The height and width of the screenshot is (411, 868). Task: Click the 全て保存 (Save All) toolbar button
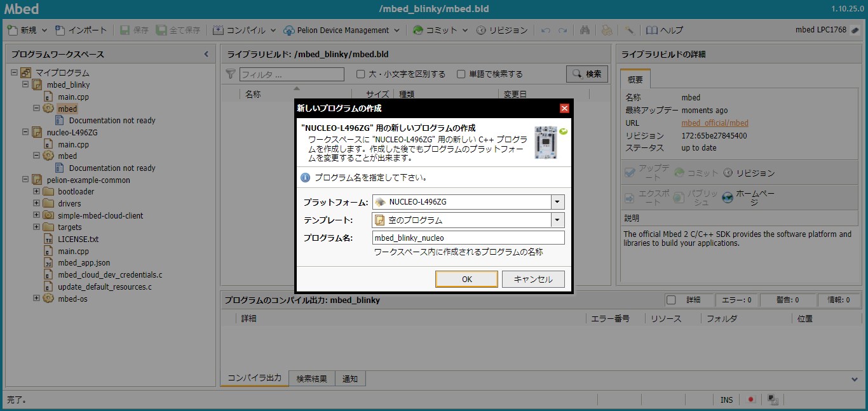tap(179, 30)
